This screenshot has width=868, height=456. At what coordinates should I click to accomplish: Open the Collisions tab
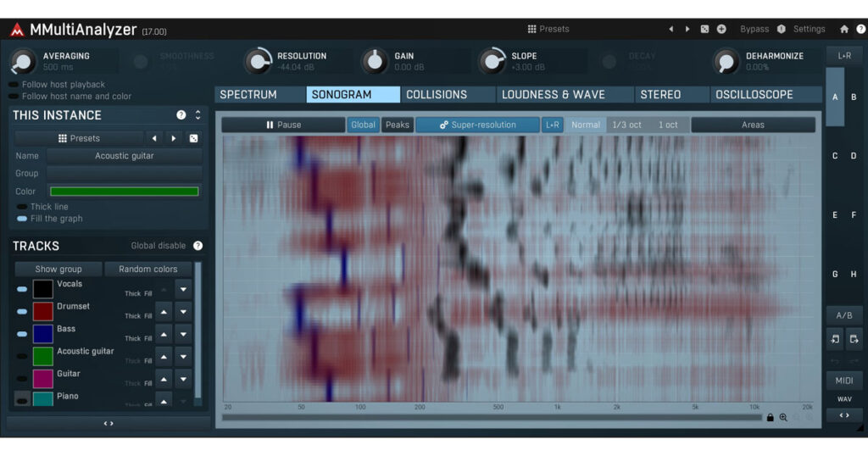(x=448, y=95)
